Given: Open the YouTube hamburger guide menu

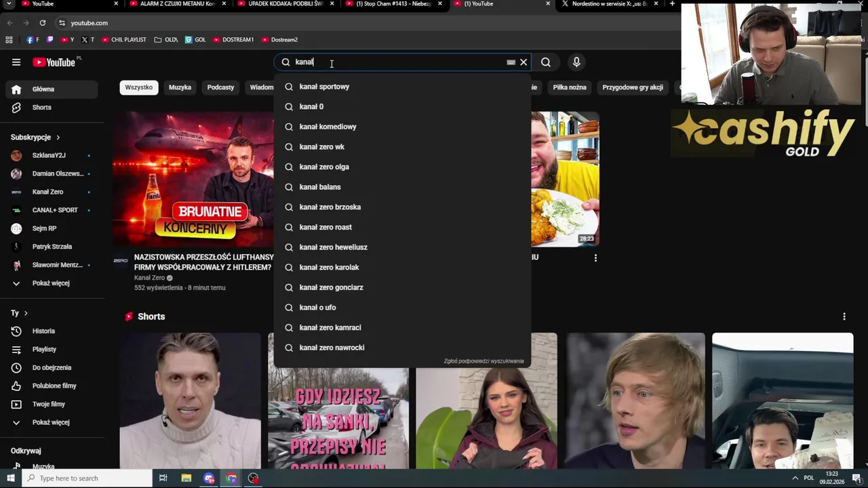Looking at the screenshot, I should (16, 62).
